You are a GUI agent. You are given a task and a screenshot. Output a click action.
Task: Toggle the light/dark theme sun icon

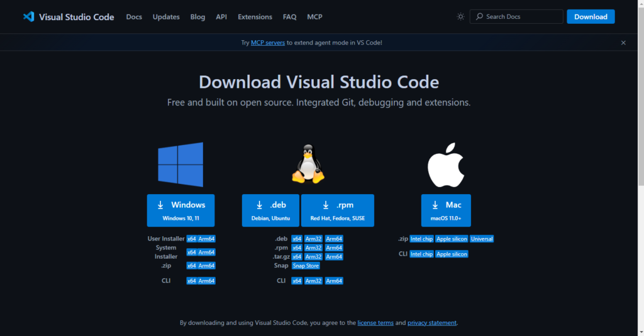point(460,17)
